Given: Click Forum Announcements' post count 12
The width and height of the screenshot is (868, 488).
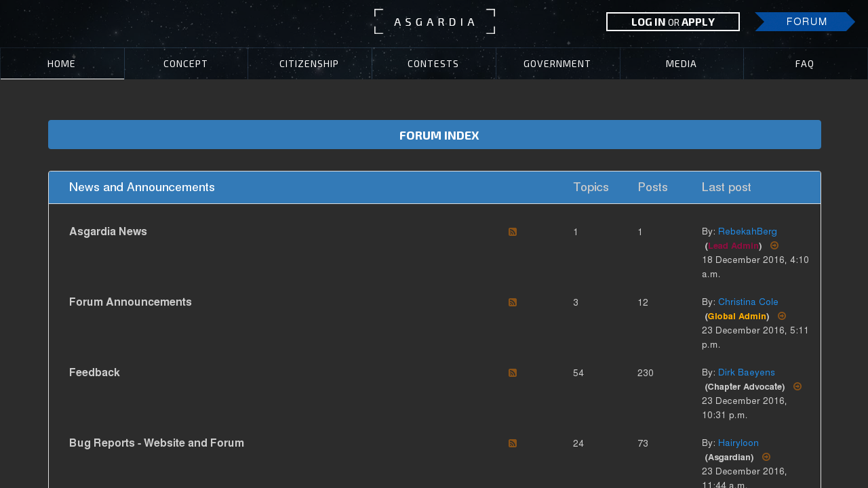Looking at the screenshot, I should click(x=643, y=302).
